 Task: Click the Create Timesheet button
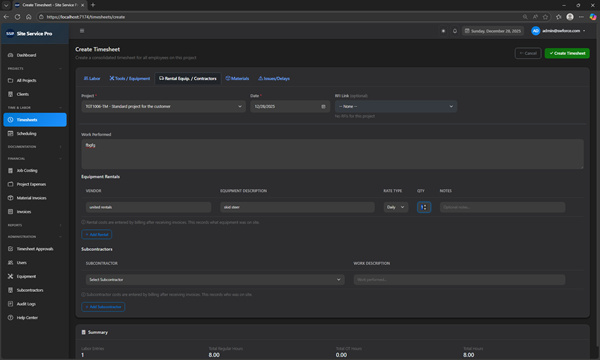pyautogui.click(x=567, y=53)
